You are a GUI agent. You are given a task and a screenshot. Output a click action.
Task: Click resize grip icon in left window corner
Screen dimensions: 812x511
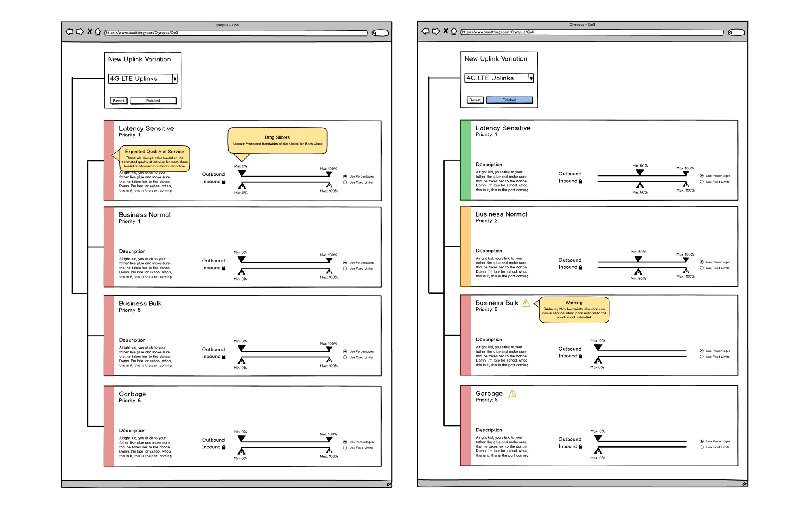point(389,484)
